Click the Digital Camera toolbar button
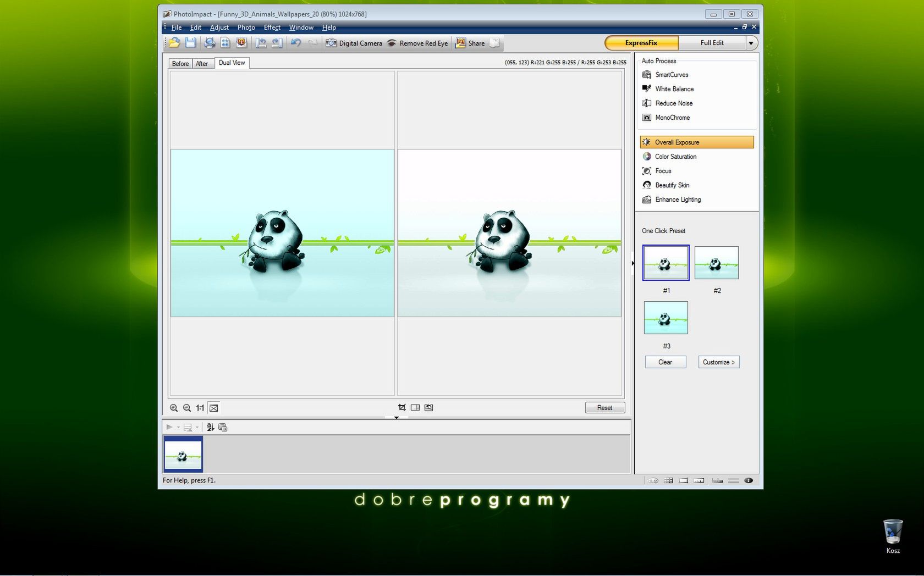The width and height of the screenshot is (924, 576). (354, 43)
